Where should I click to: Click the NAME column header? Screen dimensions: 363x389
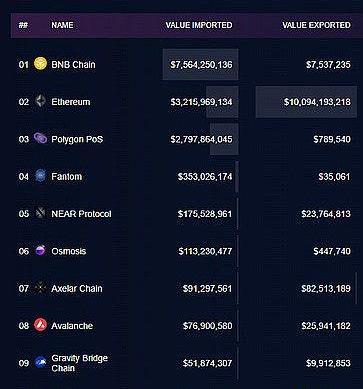[x=62, y=25]
